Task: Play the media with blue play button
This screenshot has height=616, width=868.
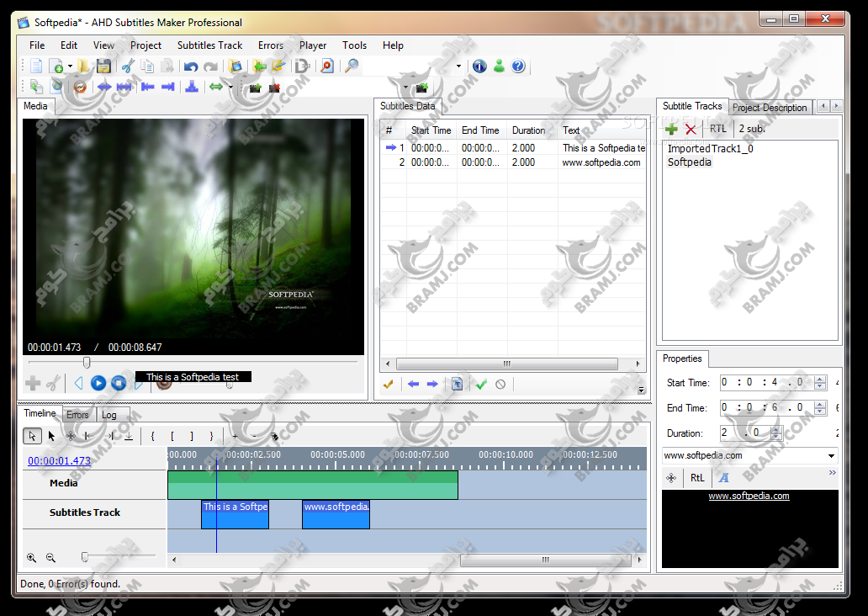Action: coord(98,383)
